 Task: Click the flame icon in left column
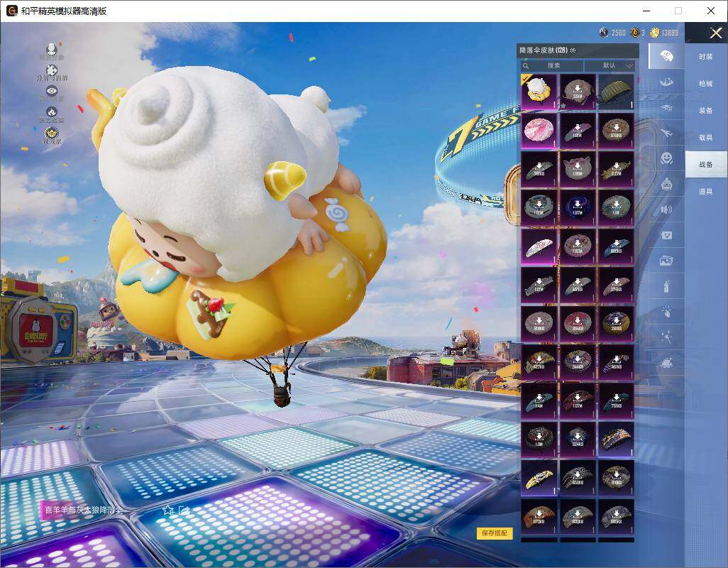coord(52,112)
